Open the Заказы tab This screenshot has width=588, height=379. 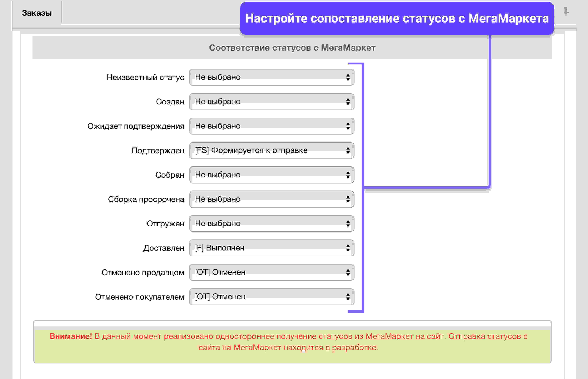coord(37,13)
